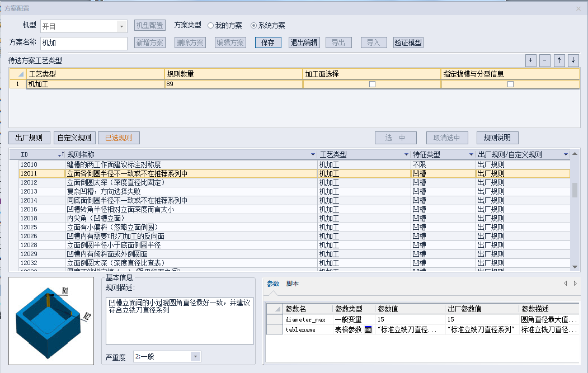Switch to the 自定义规则 tab
This screenshot has width=588, height=373.
click(74, 138)
